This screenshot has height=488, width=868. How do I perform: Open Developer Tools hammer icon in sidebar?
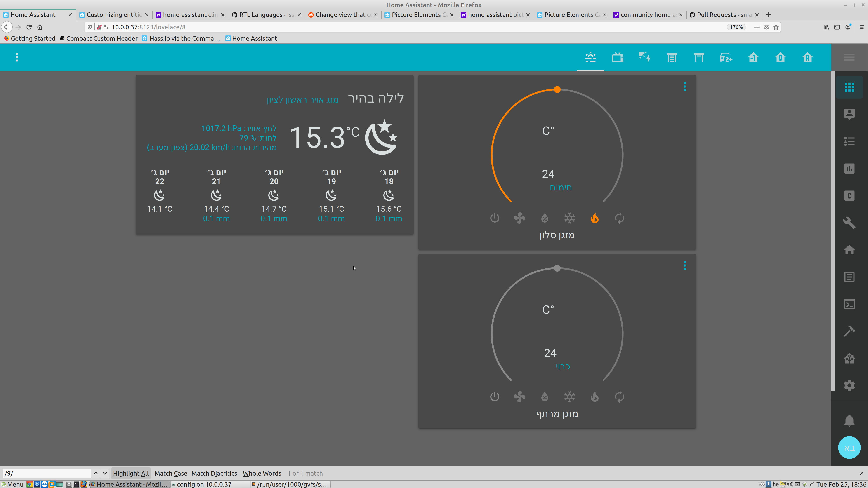(x=849, y=331)
